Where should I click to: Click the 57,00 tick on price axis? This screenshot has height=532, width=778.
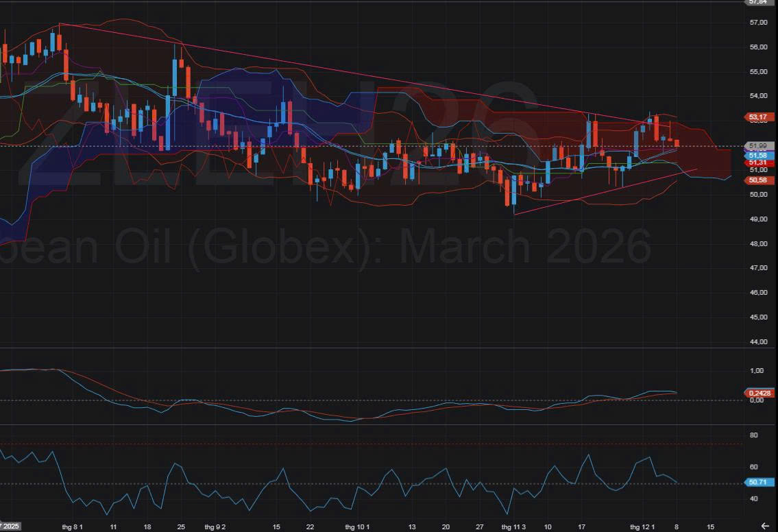[x=757, y=23]
